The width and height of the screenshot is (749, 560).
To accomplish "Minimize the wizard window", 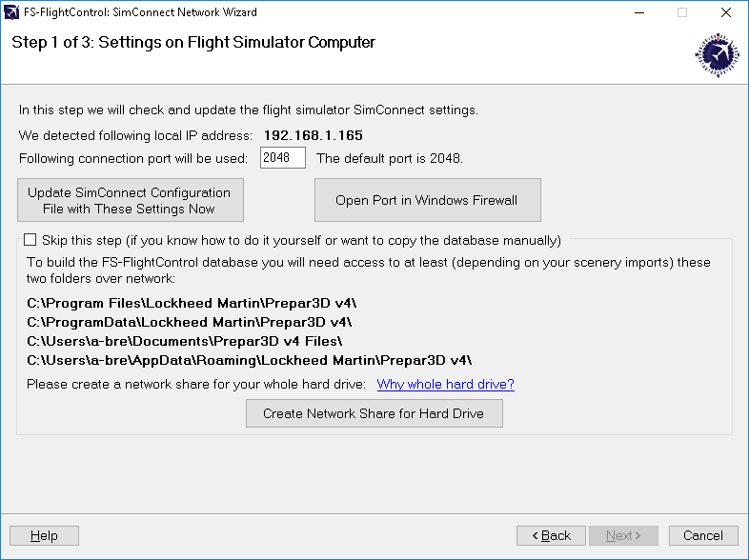I will [639, 12].
